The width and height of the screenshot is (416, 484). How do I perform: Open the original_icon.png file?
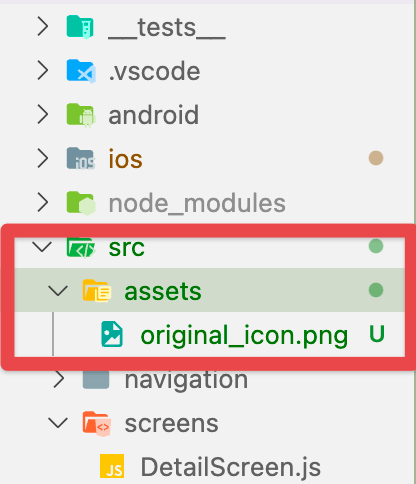[x=244, y=335]
